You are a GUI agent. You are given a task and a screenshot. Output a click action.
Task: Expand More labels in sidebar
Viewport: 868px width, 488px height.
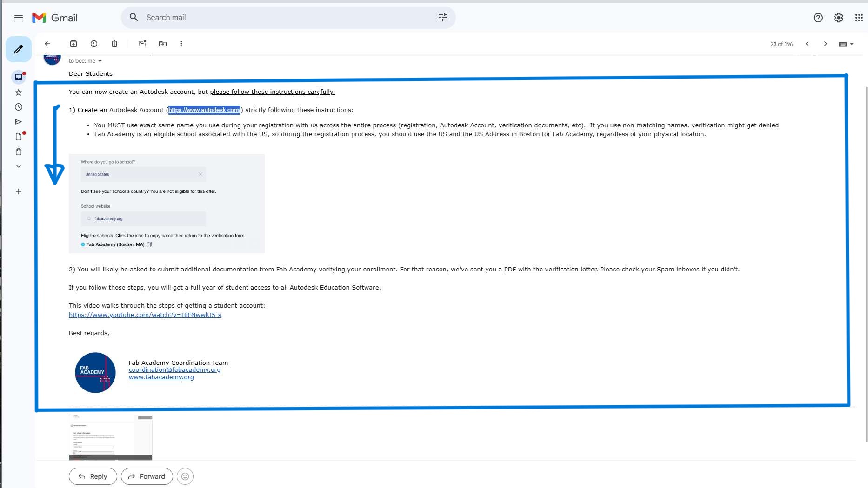tap(19, 166)
